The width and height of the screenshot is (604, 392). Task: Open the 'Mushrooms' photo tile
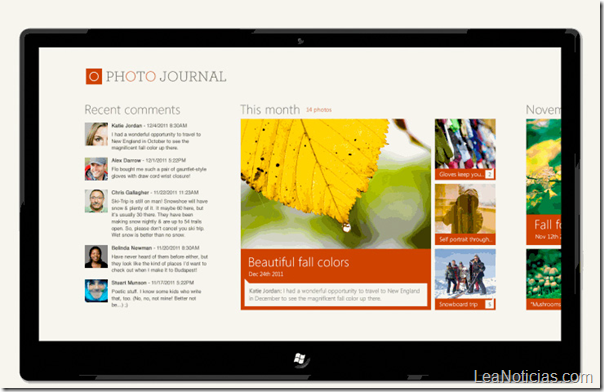click(x=544, y=279)
